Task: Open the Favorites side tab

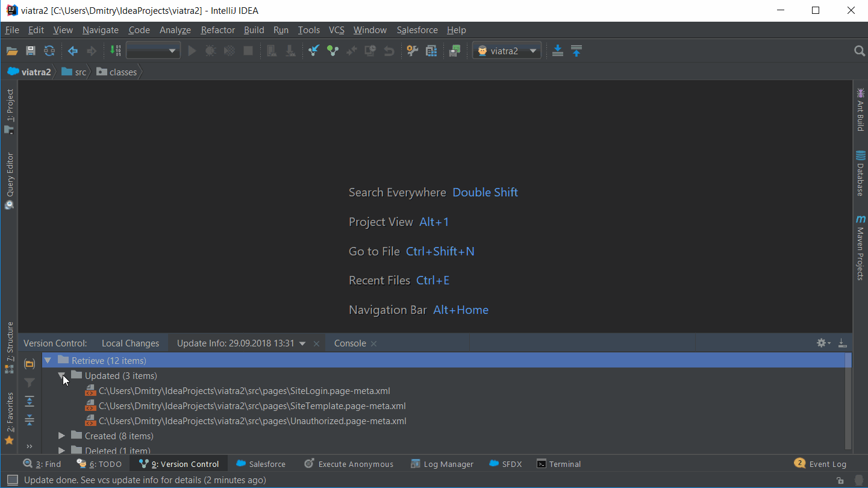Action: 9,419
